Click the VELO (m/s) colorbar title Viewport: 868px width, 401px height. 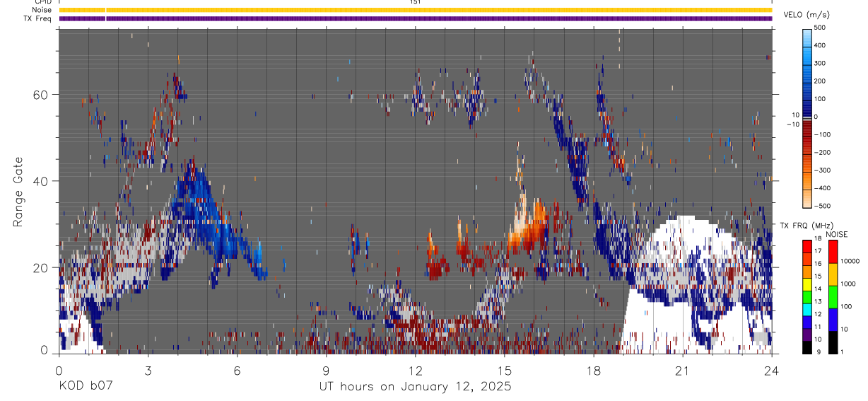806,16
